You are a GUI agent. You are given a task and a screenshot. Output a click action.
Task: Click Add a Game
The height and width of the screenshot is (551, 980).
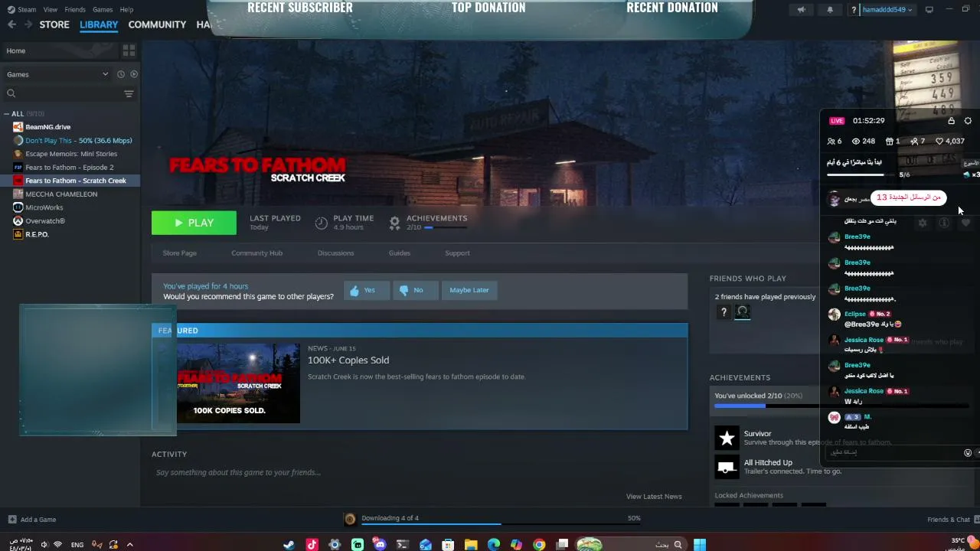(32, 520)
